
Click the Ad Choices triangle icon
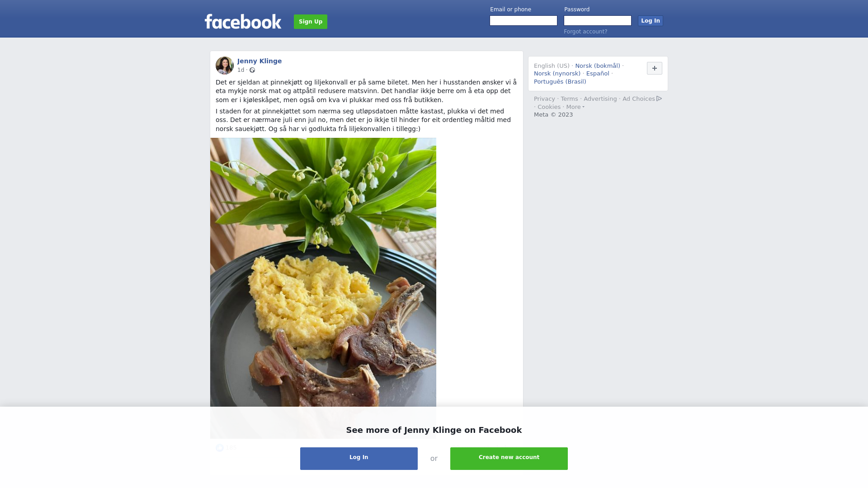[x=659, y=99]
